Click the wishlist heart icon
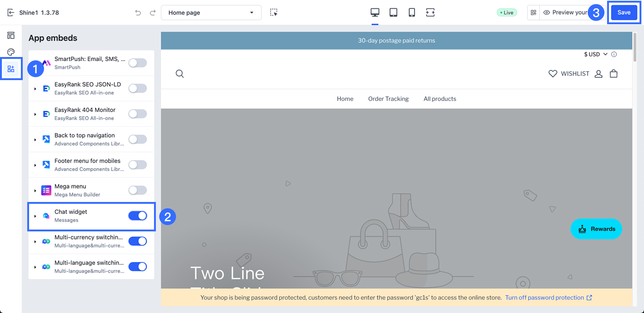The width and height of the screenshot is (644, 313). tap(553, 74)
